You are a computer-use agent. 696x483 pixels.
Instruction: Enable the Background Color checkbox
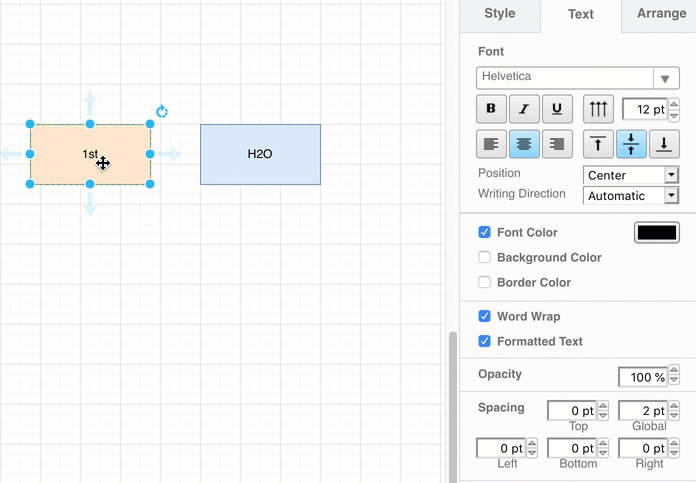tap(485, 257)
